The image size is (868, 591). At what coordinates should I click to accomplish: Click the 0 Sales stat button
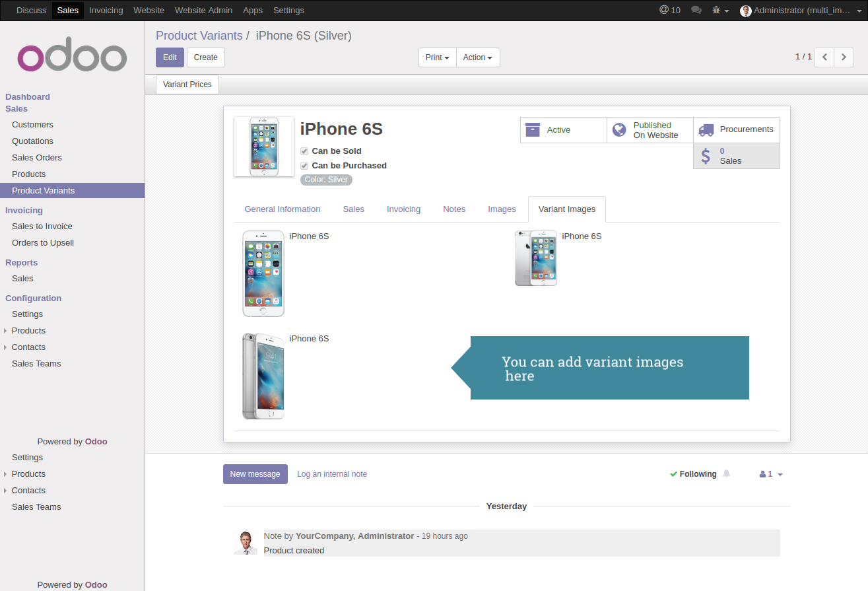click(x=737, y=156)
